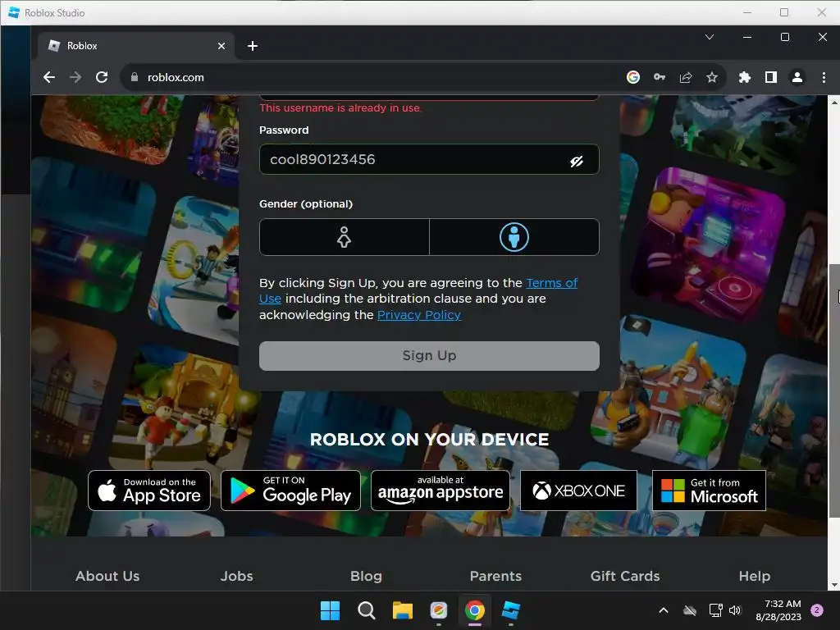
Task: Open the Blog footer link
Action: click(367, 576)
